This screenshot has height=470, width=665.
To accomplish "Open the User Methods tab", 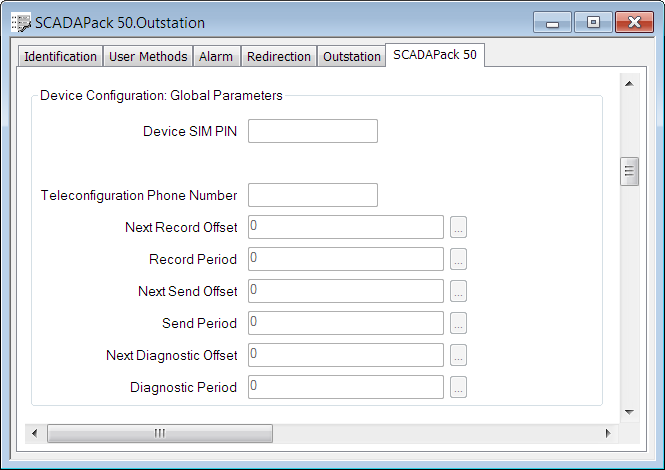I will 148,57.
